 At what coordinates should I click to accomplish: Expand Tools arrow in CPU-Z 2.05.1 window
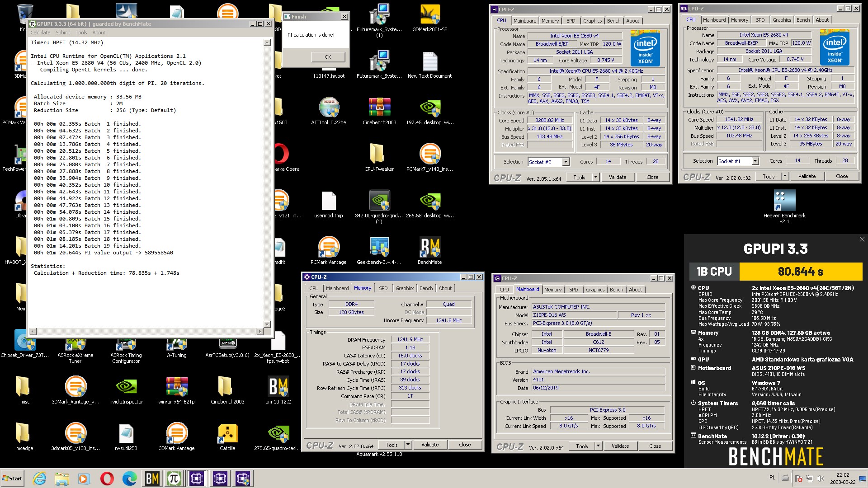click(595, 177)
